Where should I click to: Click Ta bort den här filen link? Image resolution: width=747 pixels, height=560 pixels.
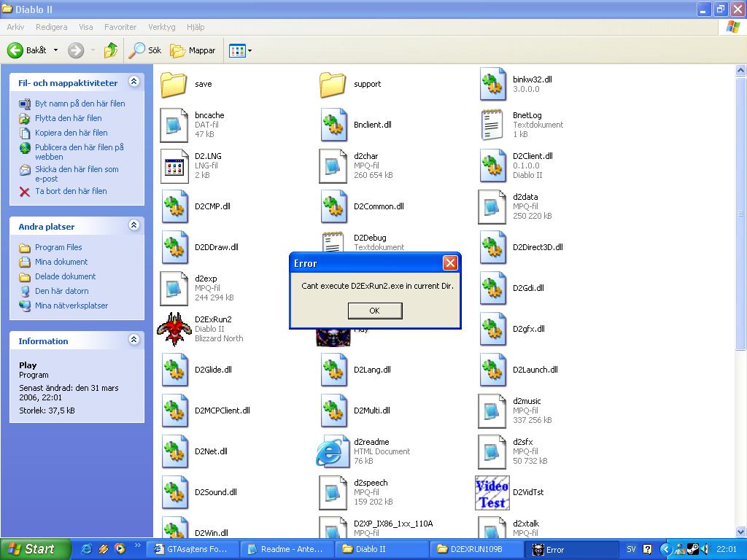click(x=71, y=191)
